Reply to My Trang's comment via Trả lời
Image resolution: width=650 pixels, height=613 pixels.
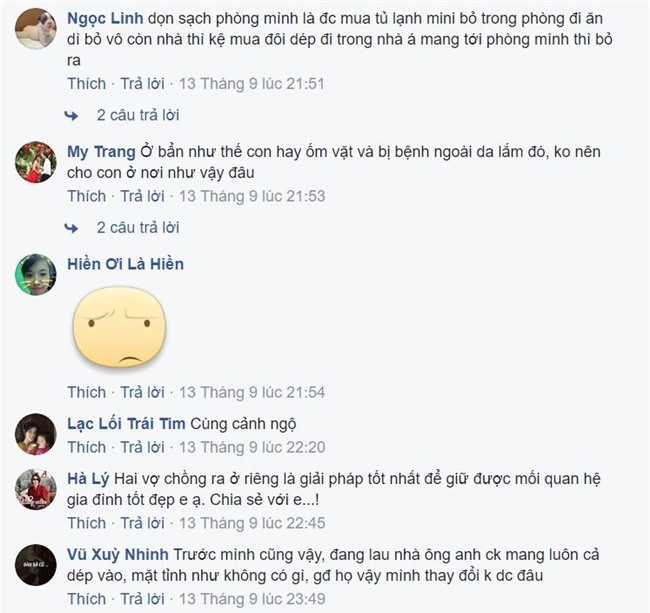click(142, 196)
